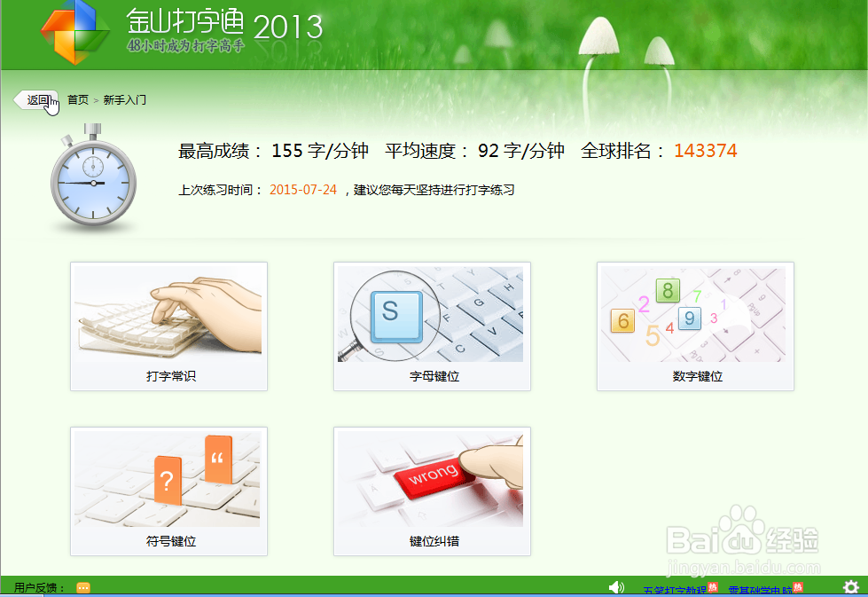Open the 键位纠错 lesson card
Screen dimensions: 868x597
pyautogui.click(x=432, y=491)
